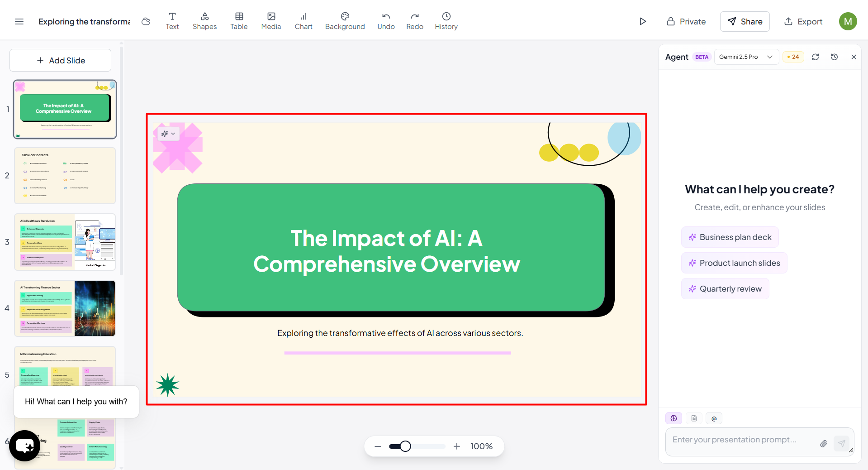Open the support chat widget
868x470 pixels.
pos(24,446)
